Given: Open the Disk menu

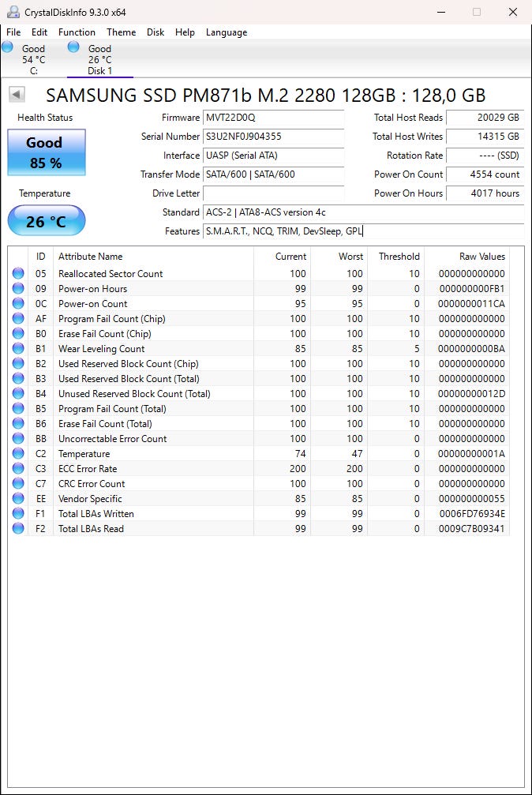Looking at the screenshot, I should [x=155, y=32].
